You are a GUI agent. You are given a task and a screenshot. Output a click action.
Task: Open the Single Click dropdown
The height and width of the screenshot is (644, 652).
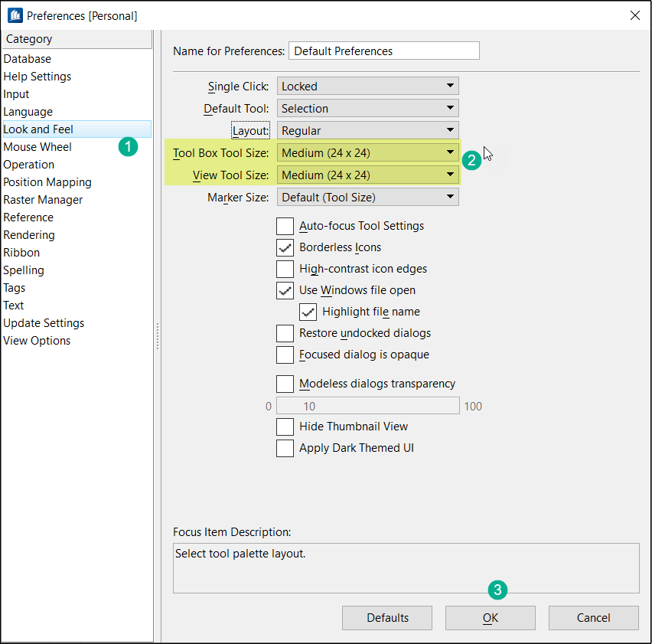coord(367,87)
